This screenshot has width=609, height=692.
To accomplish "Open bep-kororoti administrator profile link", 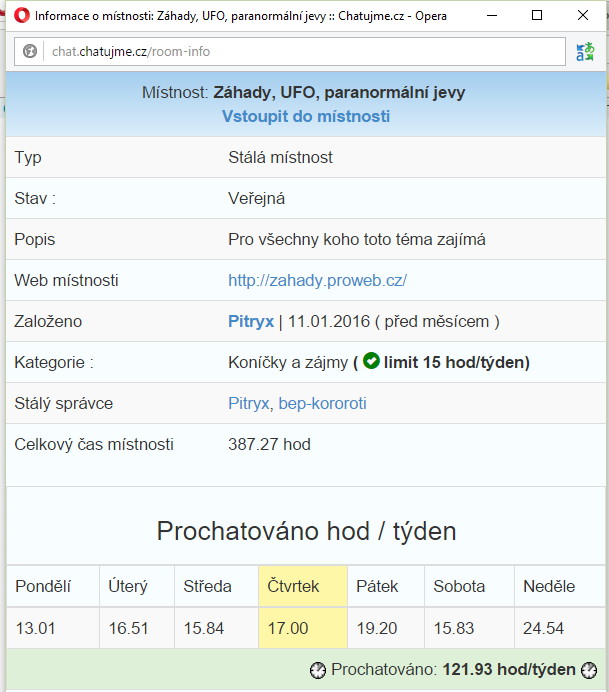I will pos(322,403).
